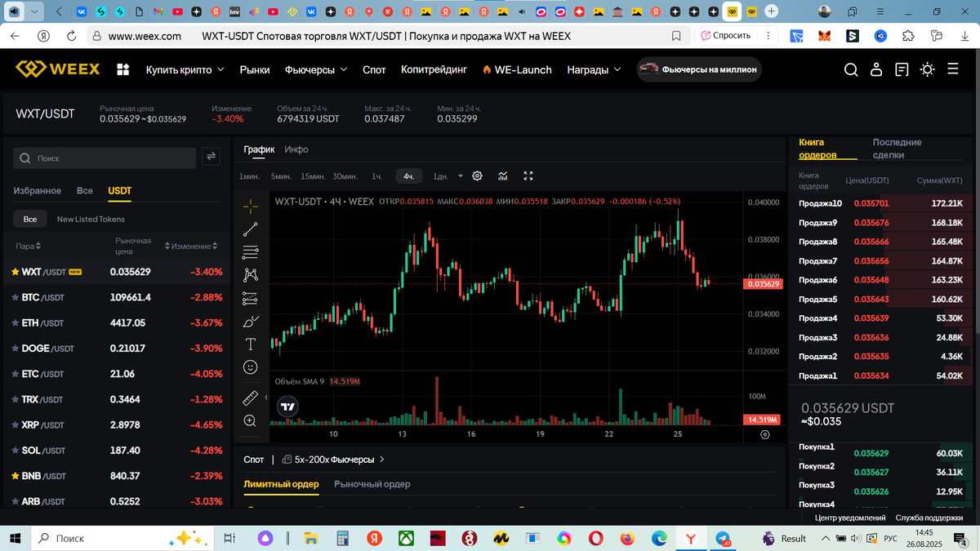Remove WXT/USDT from favorites star
980x551 pixels.
coord(15,272)
